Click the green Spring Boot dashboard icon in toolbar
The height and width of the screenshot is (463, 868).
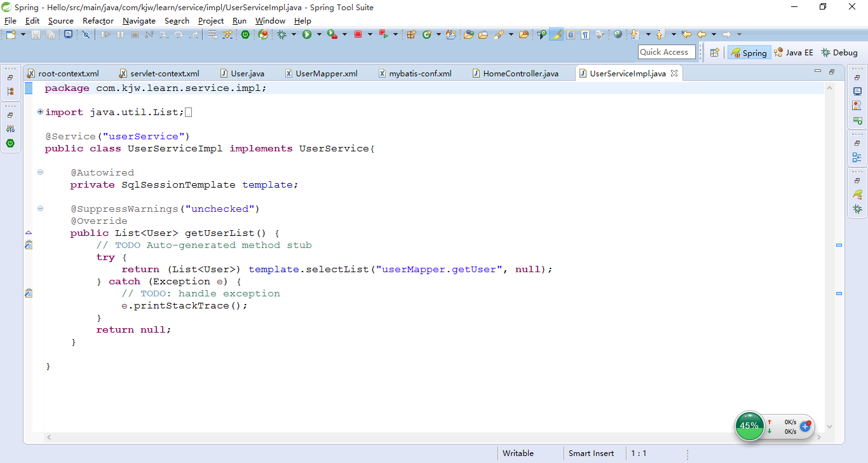point(245,34)
